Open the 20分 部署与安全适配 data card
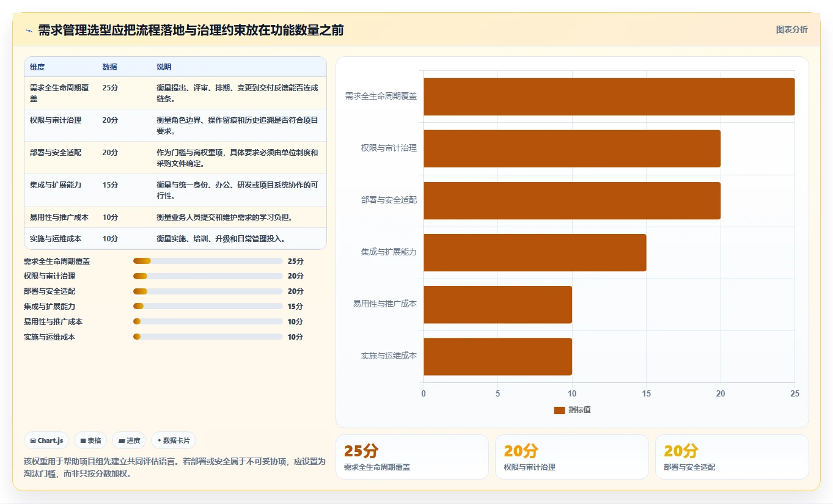This screenshot has width=833, height=504. [732, 457]
